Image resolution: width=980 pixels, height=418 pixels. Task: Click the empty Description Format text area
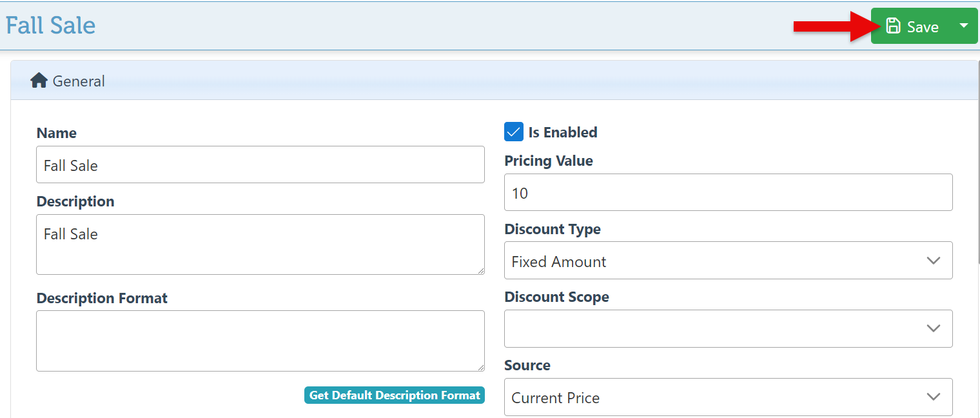(260, 341)
